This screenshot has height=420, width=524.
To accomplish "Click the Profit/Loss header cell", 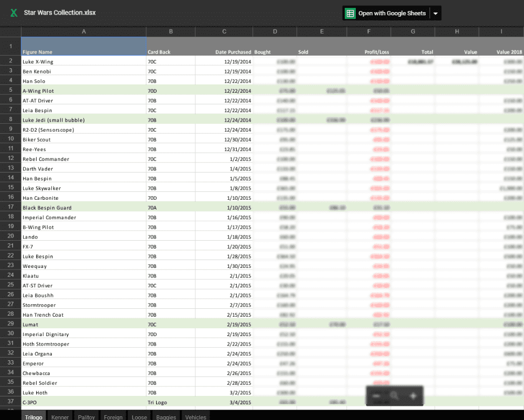I will (369, 46).
